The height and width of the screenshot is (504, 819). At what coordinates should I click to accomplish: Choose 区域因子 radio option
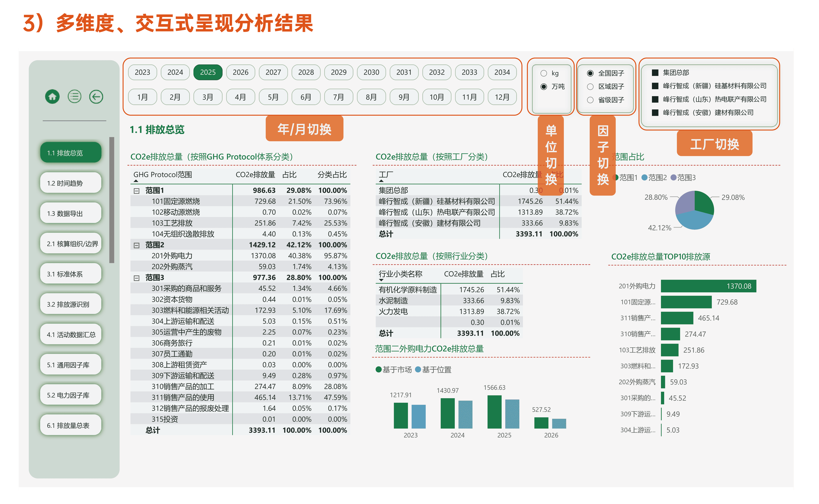(x=590, y=87)
